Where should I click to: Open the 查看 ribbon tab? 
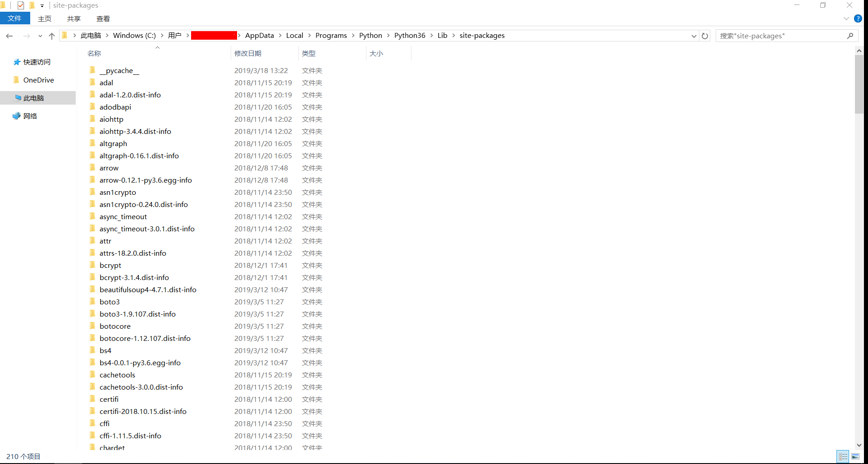tap(103, 18)
